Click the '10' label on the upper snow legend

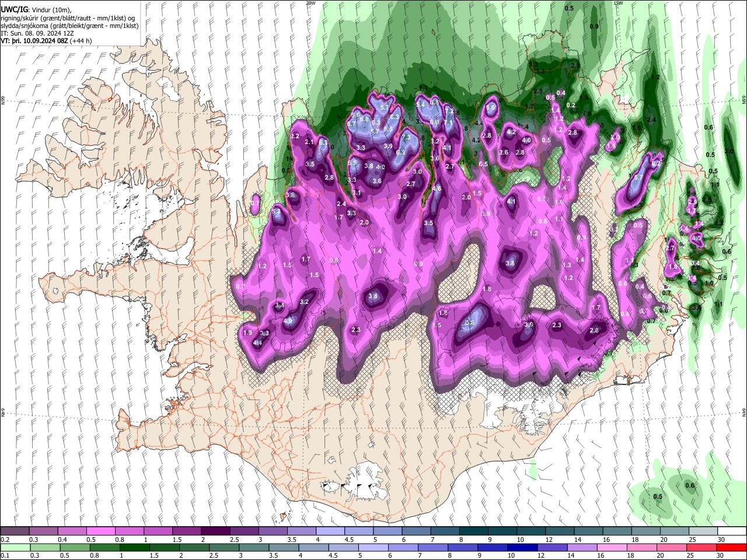tap(520, 540)
